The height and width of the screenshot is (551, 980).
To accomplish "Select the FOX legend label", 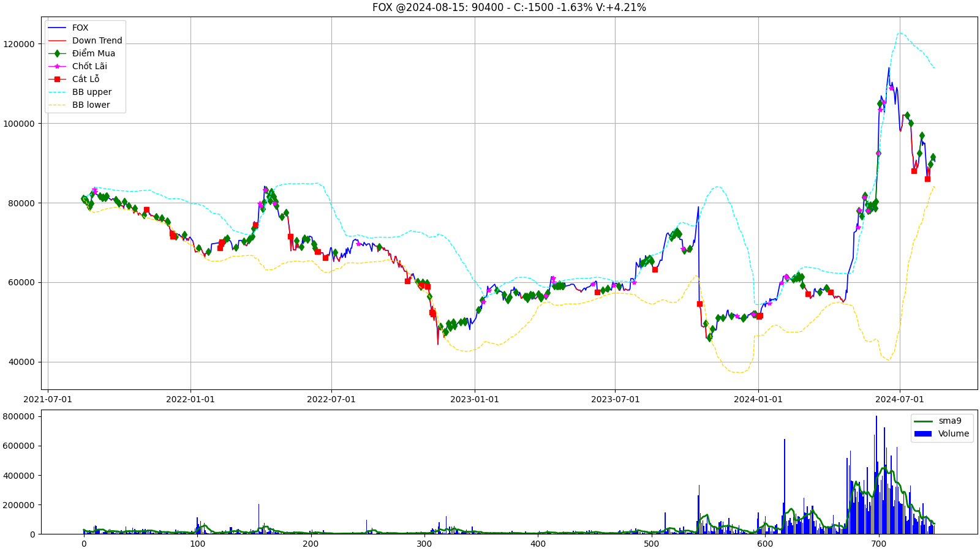I will pos(80,28).
